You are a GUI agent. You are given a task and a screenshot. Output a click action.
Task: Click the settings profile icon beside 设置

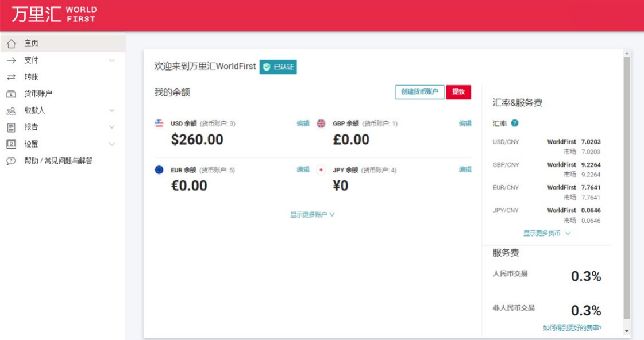point(11,144)
